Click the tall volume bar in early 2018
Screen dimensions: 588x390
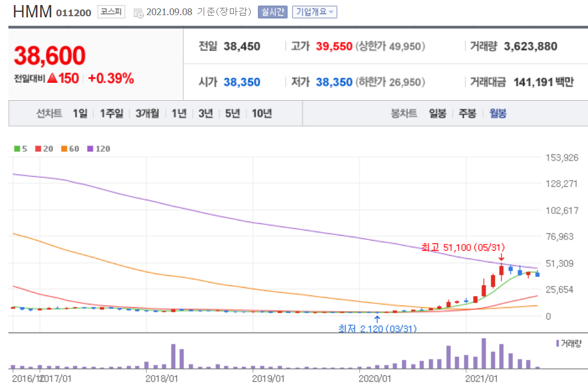click(173, 356)
